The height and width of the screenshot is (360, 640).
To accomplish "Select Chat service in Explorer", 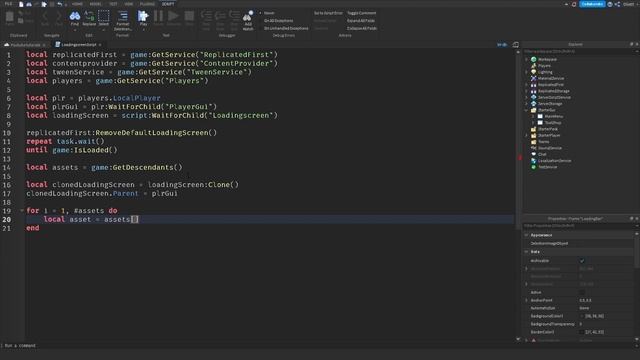I will pyautogui.click(x=542, y=154).
